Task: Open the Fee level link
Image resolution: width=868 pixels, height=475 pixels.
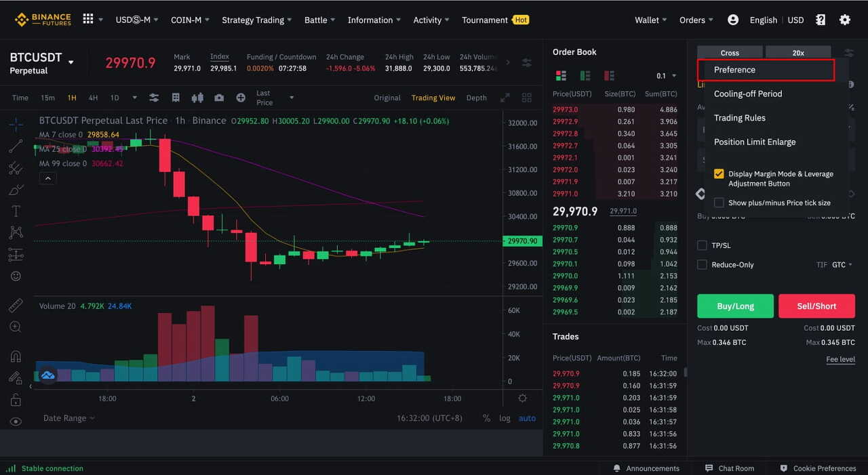Action: click(x=840, y=359)
